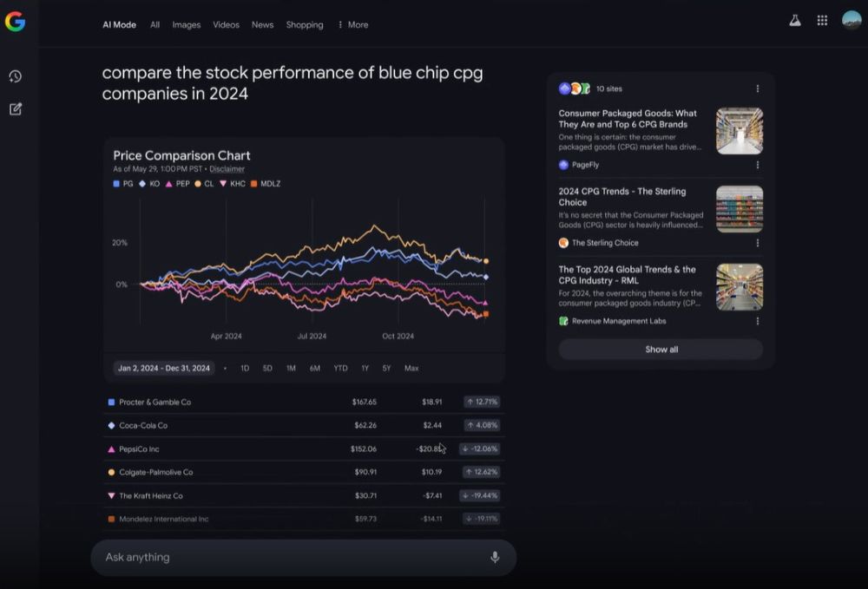Open options menu for the 10 sites panel
This screenshot has height=589, width=868.
click(757, 88)
